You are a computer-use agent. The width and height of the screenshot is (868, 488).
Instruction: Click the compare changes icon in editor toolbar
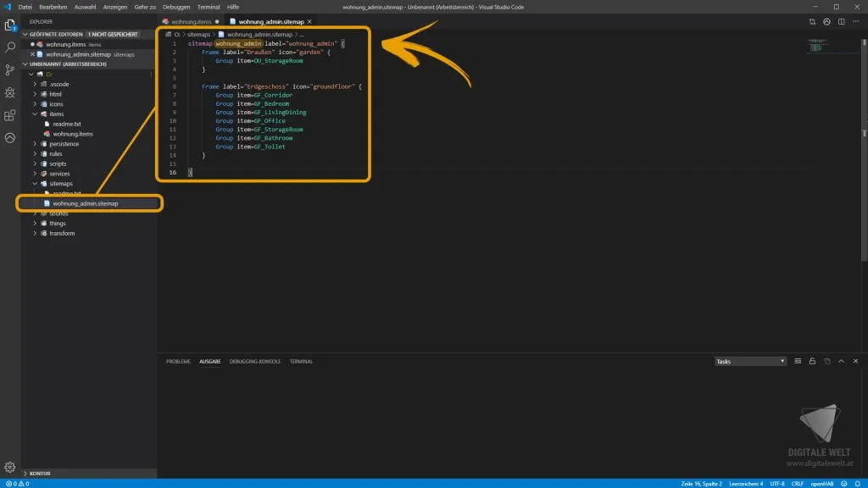tap(812, 21)
